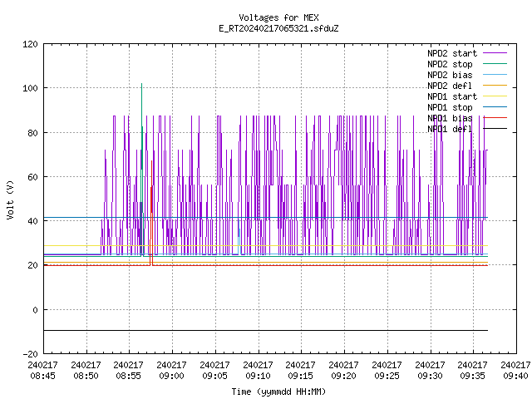Click the chart title 'Voltages for MEX'
532x399 pixels.
(278, 17)
